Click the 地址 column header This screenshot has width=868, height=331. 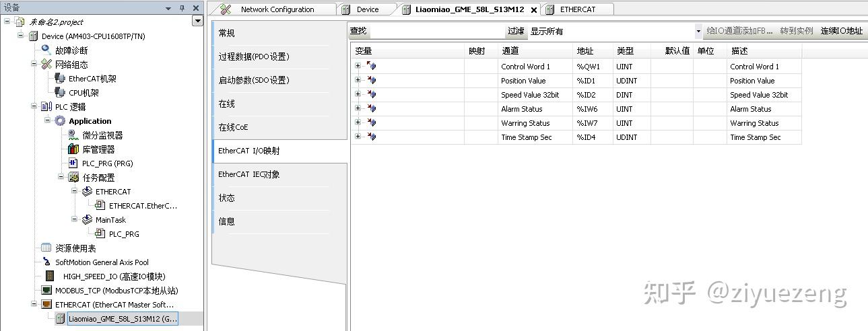click(593, 50)
